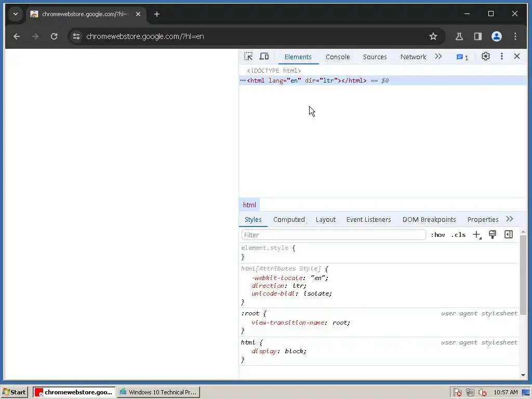Click the Action Center flag tray icon
Image resolution: width=532 pixels, height=399 pixels.
[457, 392]
